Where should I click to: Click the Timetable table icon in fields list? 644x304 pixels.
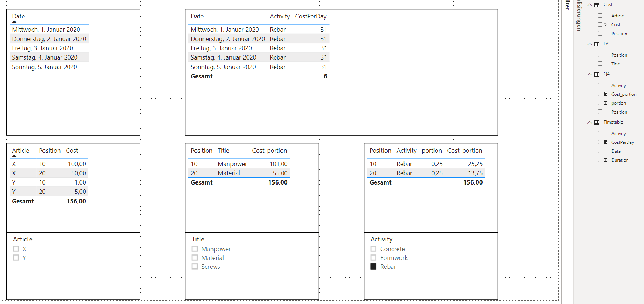coord(597,122)
